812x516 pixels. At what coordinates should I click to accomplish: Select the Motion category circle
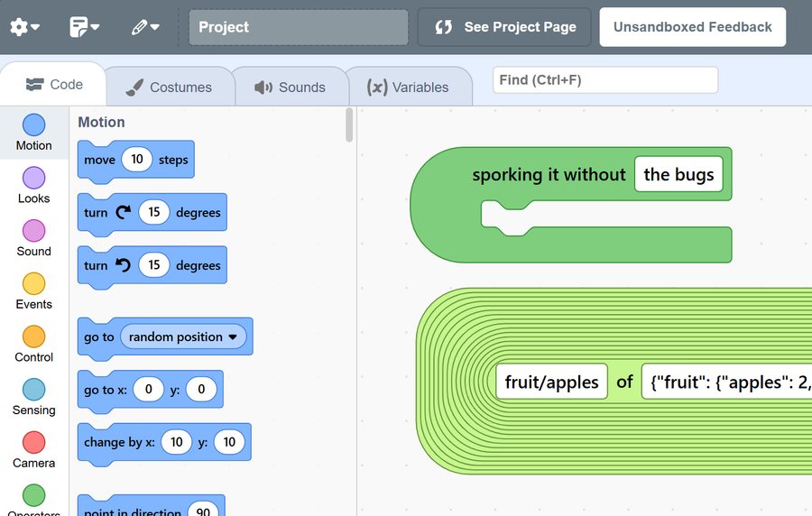click(x=33, y=125)
